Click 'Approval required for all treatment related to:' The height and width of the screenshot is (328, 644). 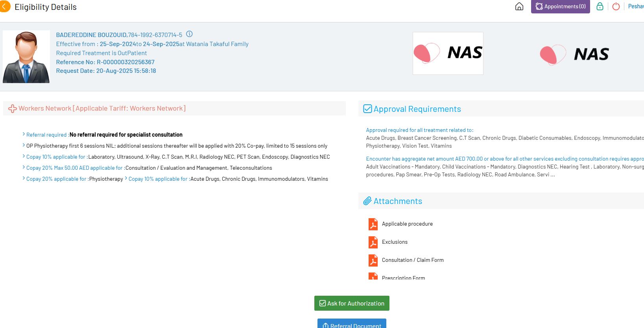coord(420,130)
